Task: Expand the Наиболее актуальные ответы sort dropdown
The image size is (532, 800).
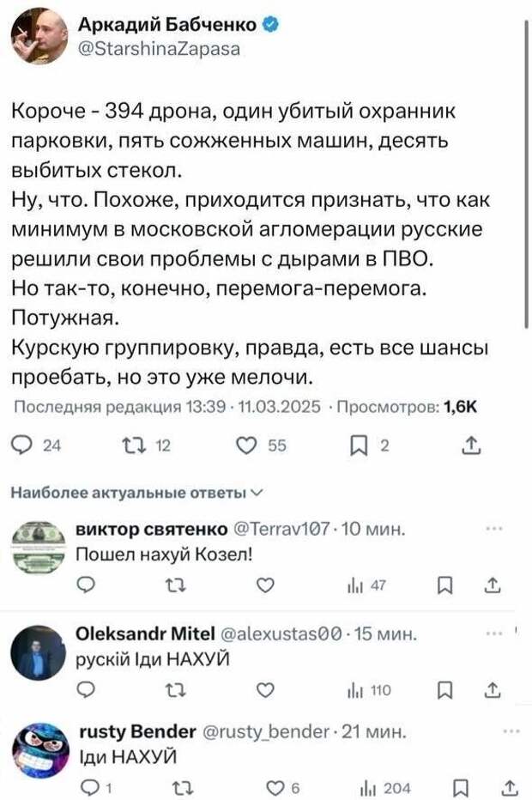Action: coord(137,493)
